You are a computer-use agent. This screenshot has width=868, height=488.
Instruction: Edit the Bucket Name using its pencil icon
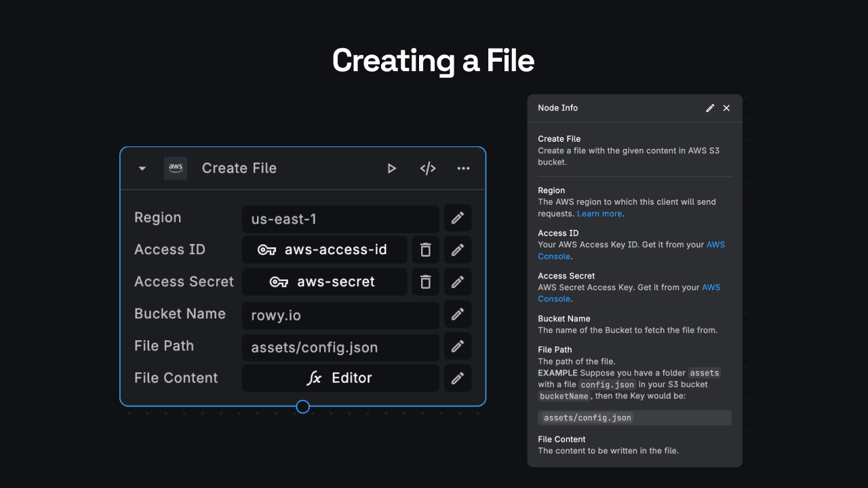pyautogui.click(x=457, y=314)
